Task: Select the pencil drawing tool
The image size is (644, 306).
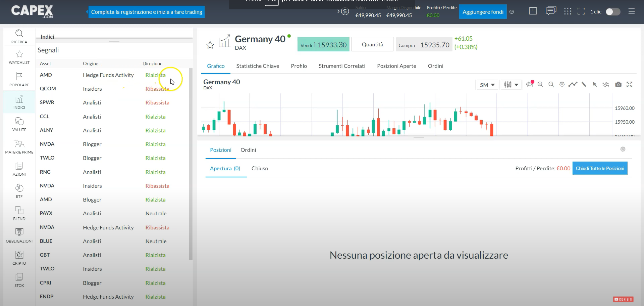Action: tap(584, 84)
